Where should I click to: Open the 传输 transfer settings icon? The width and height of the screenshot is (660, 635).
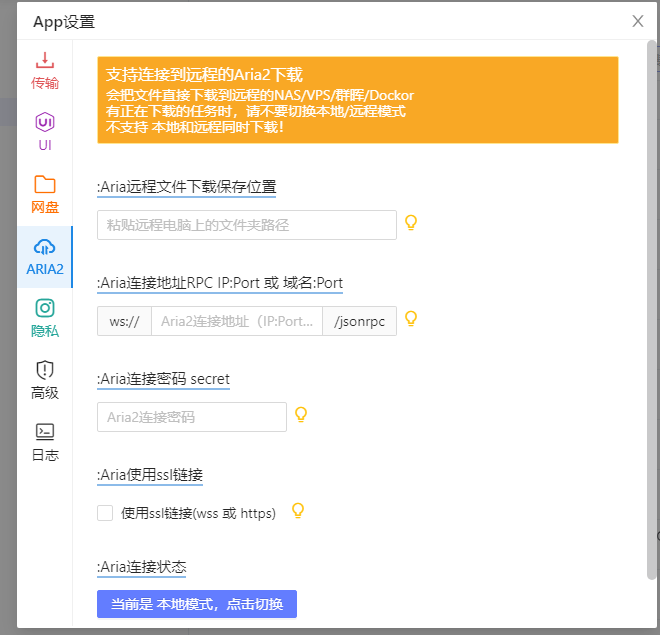tap(45, 61)
